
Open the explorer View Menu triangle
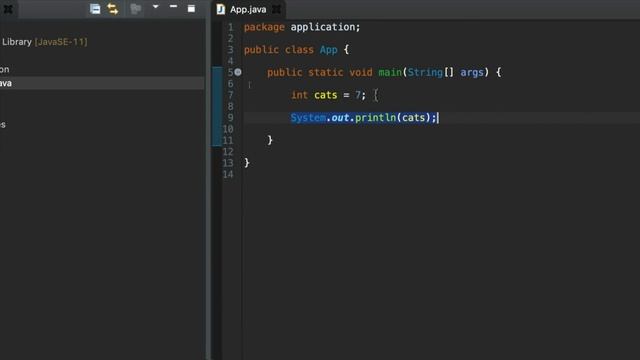[x=156, y=7]
